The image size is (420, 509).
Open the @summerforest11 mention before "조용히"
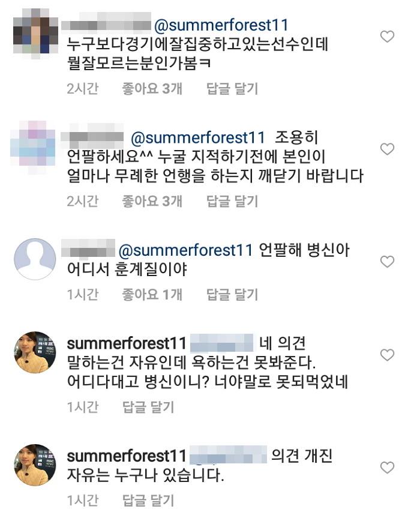click(x=197, y=137)
